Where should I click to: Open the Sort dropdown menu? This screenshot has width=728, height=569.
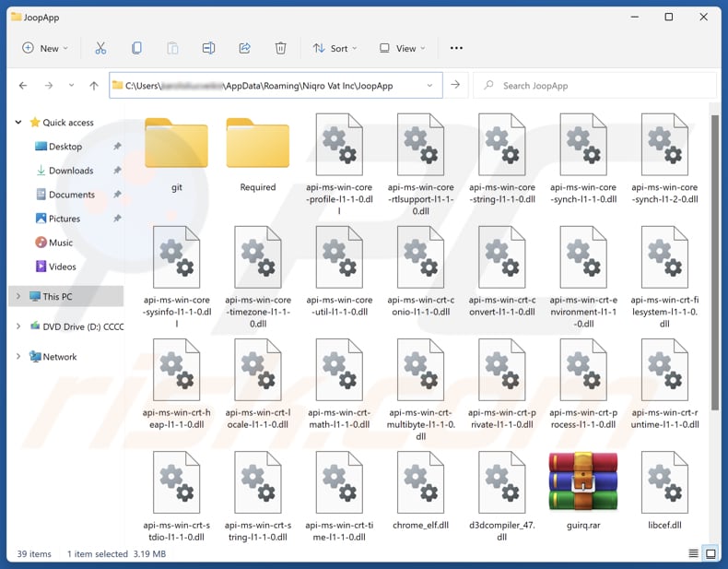click(335, 48)
